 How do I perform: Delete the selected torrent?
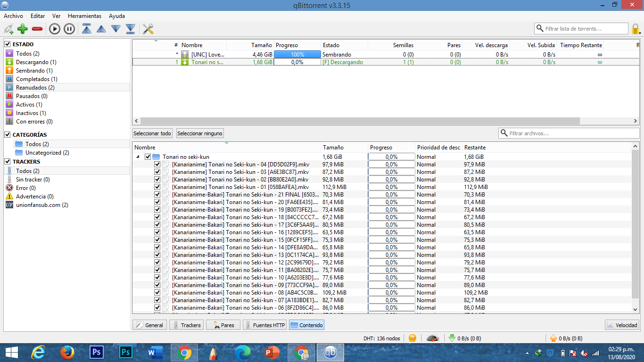pos(37,29)
